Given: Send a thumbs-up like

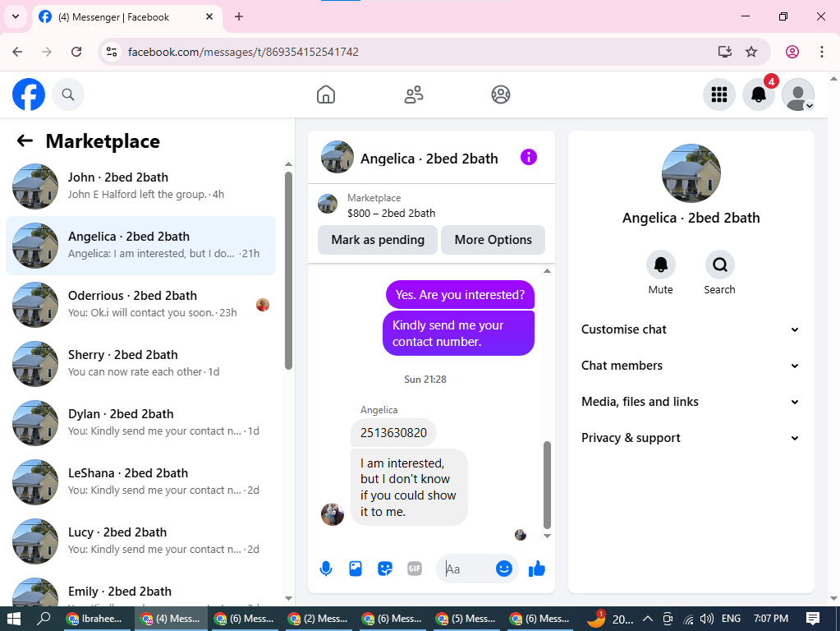Looking at the screenshot, I should (536, 569).
